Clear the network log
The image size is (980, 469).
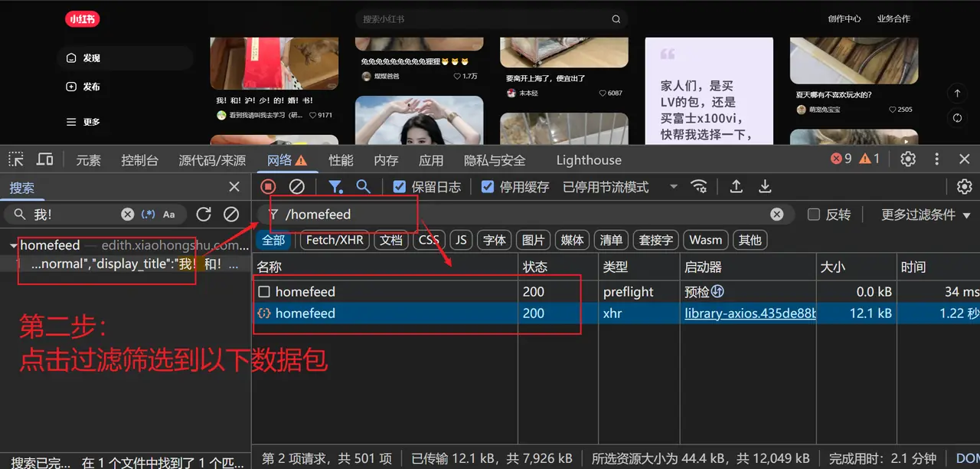tap(296, 186)
